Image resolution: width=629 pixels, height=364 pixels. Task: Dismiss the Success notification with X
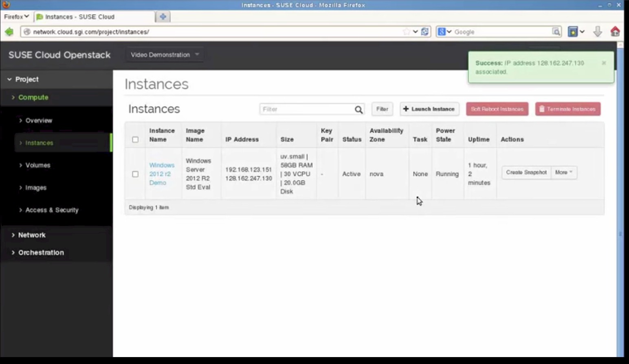pyautogui.click(x=604, y=63)
